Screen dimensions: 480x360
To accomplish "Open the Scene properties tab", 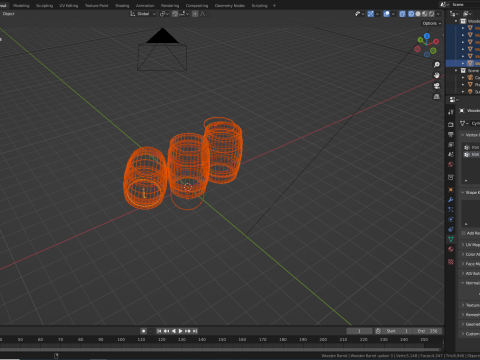I will tap(451, 154).
